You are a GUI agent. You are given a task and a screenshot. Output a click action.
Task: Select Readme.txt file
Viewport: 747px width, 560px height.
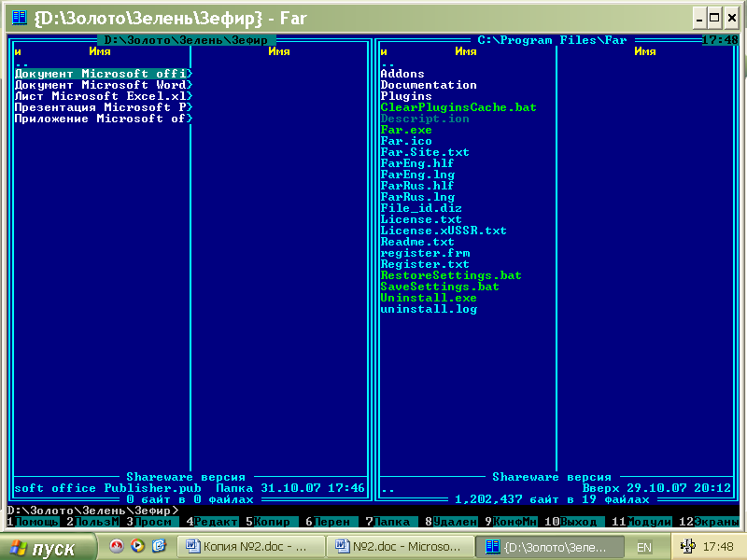click(417, 242)
